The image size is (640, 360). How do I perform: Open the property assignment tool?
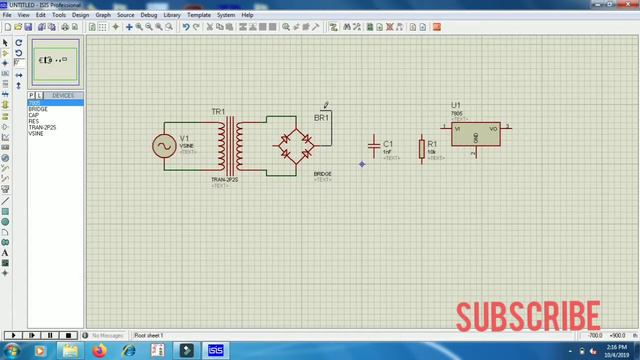click(357, 27)
